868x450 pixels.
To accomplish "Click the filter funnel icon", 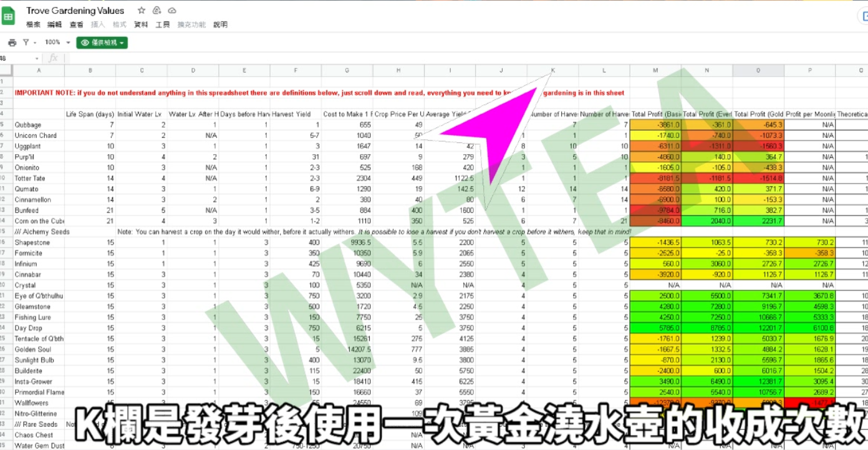I will tap(26, 42).
